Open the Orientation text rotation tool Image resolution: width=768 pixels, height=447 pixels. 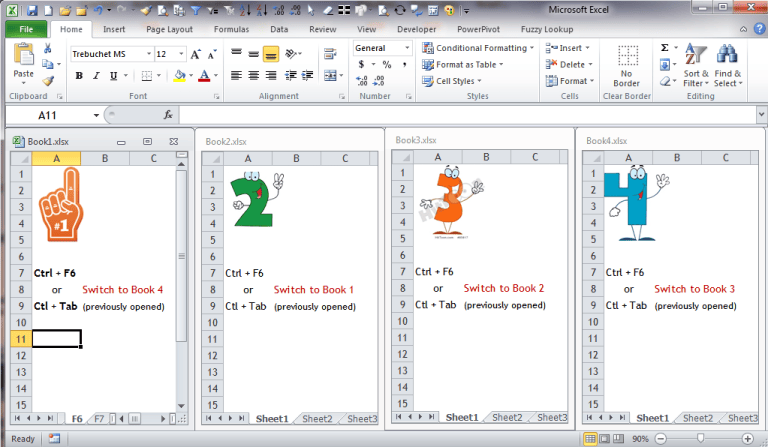pyautogui.click(x=292, y=53)
